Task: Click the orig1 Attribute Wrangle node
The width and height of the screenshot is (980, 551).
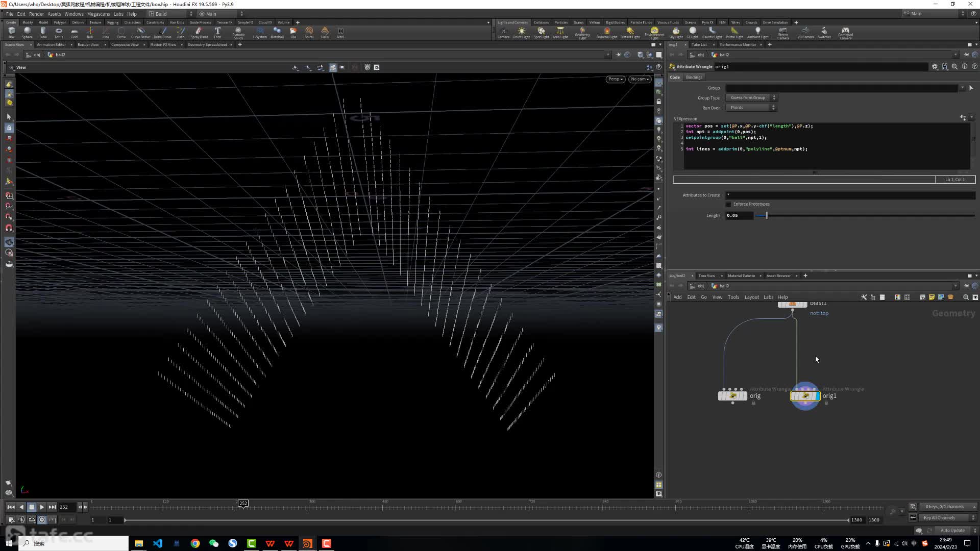Action: 805,396
